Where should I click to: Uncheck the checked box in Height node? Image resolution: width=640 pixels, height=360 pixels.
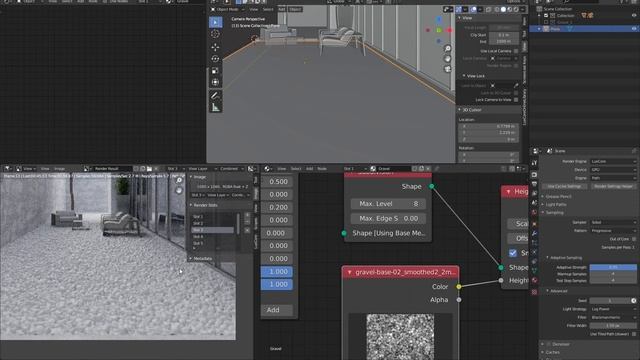[x=513, y=253]
